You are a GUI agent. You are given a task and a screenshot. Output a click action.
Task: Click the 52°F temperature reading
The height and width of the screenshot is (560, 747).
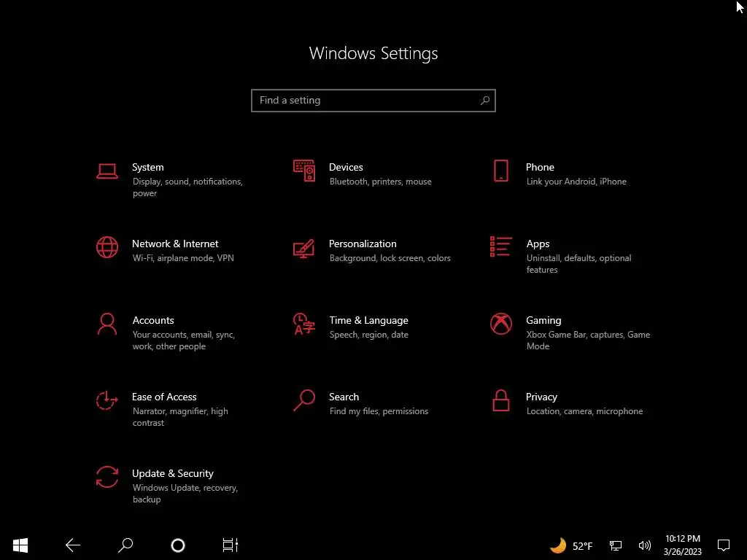pos(582,546)
